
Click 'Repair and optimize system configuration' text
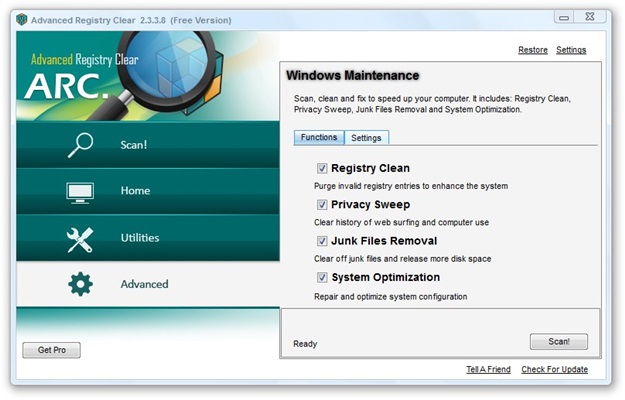[391, 297]
